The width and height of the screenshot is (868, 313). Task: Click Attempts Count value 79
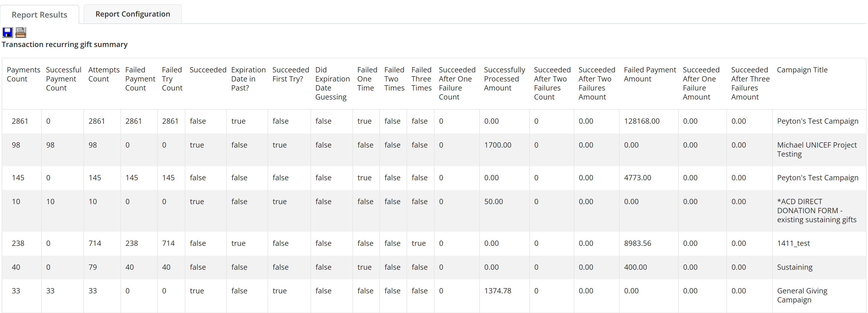pyautogui.click(x=93, y=267)
